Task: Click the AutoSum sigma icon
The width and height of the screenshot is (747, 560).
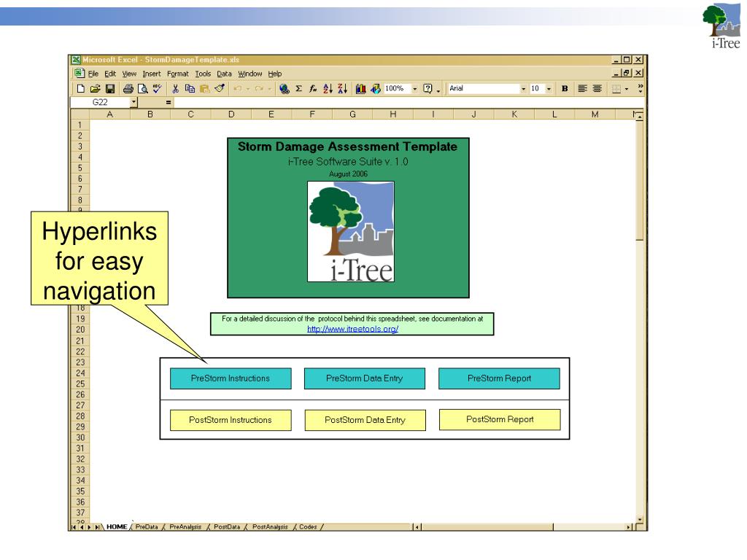Action: 298,88
